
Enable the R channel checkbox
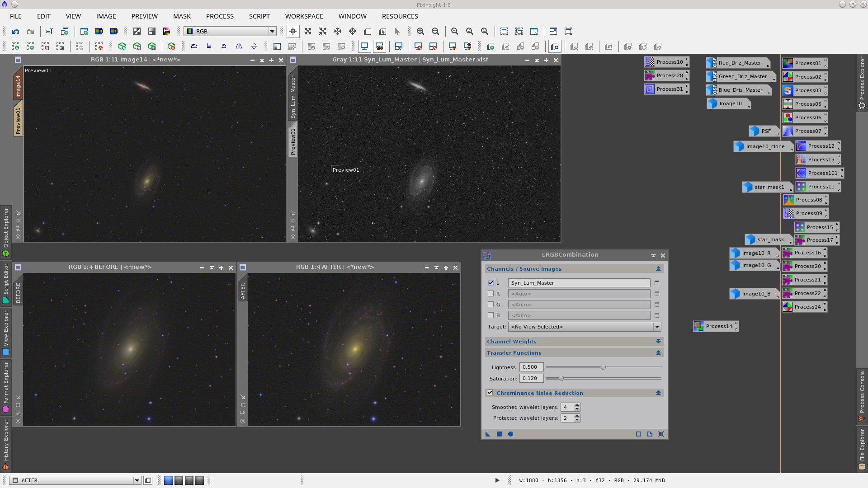point(491,293)
